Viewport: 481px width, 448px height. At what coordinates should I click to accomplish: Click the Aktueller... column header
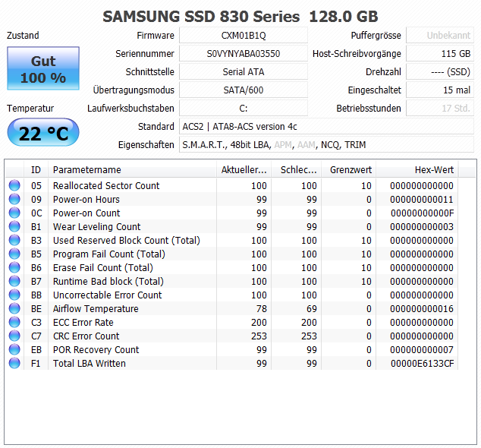click(x=244, y=170)
